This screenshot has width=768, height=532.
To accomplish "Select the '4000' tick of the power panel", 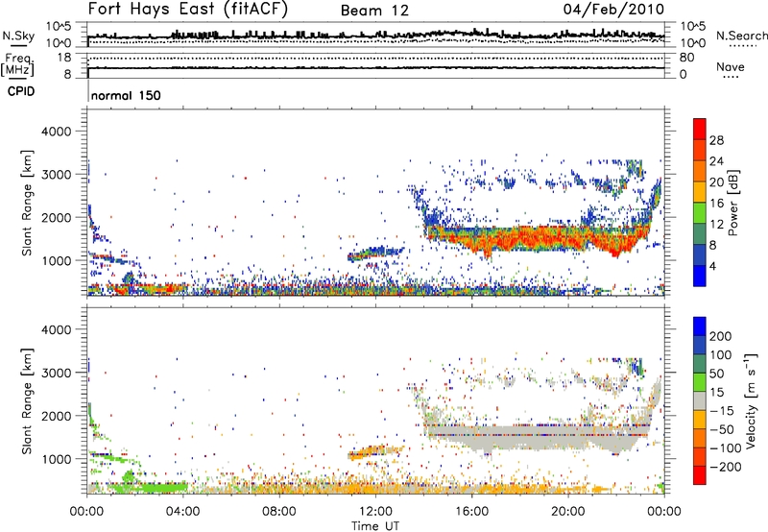I will point(56,132).
